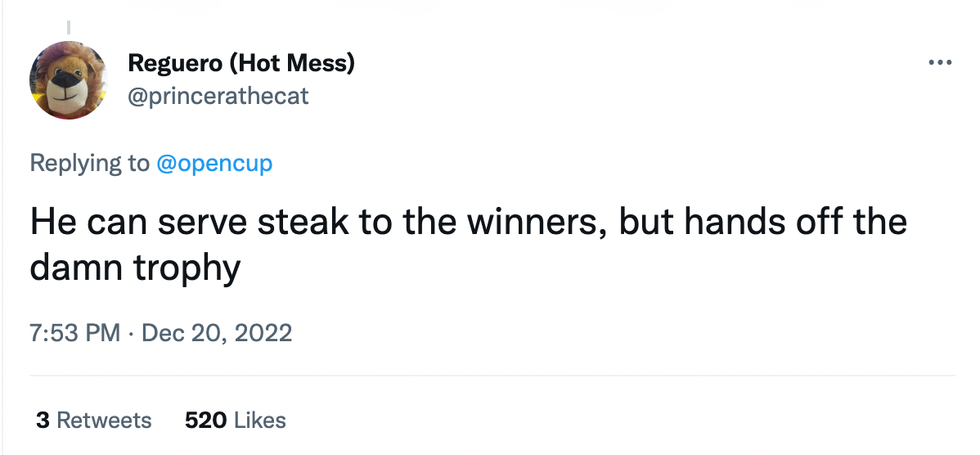The height and width of the screenshot is (455, 980).
Task: Click the tweet's second line "damn trophy"
Action: [136, 268]
